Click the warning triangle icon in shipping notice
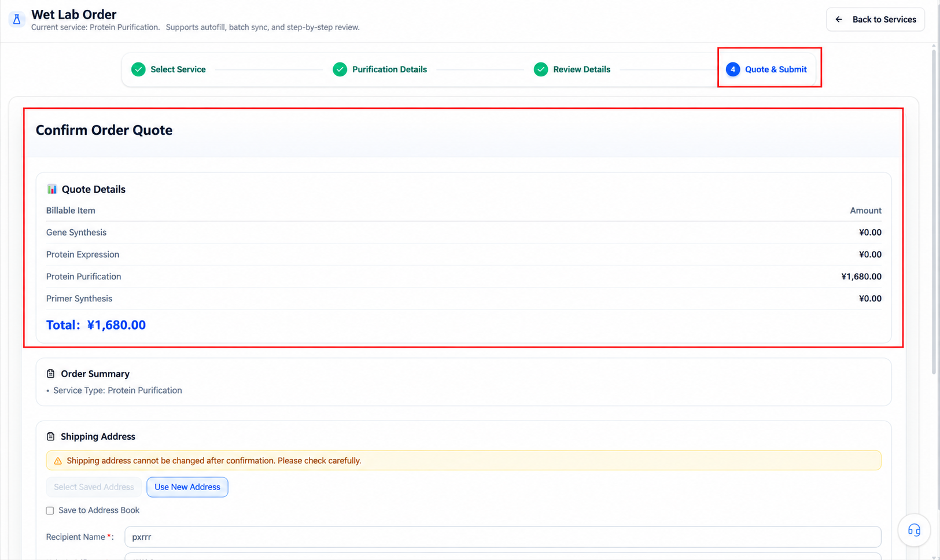940x560 pixels. (58, 461)
